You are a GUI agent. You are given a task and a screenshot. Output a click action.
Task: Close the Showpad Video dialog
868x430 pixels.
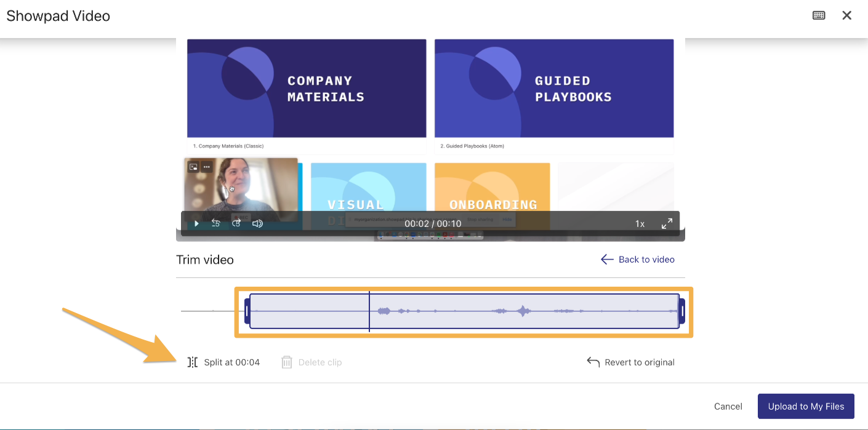[847, 15]
